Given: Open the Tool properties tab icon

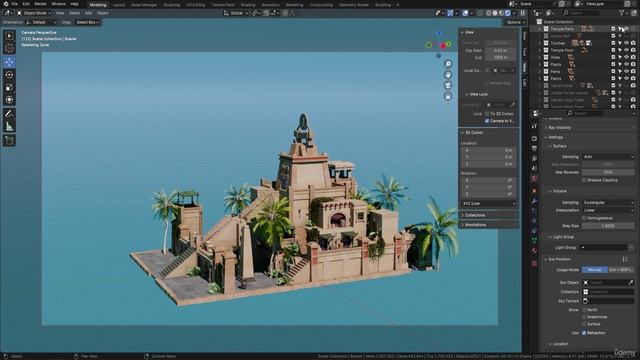Looking at the screenshot, I should pos(534,127).
